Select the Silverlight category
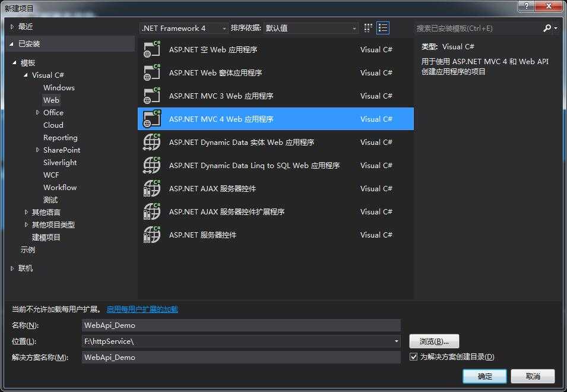Viewport: 567px width, 392px height. [x=60, y=162]
